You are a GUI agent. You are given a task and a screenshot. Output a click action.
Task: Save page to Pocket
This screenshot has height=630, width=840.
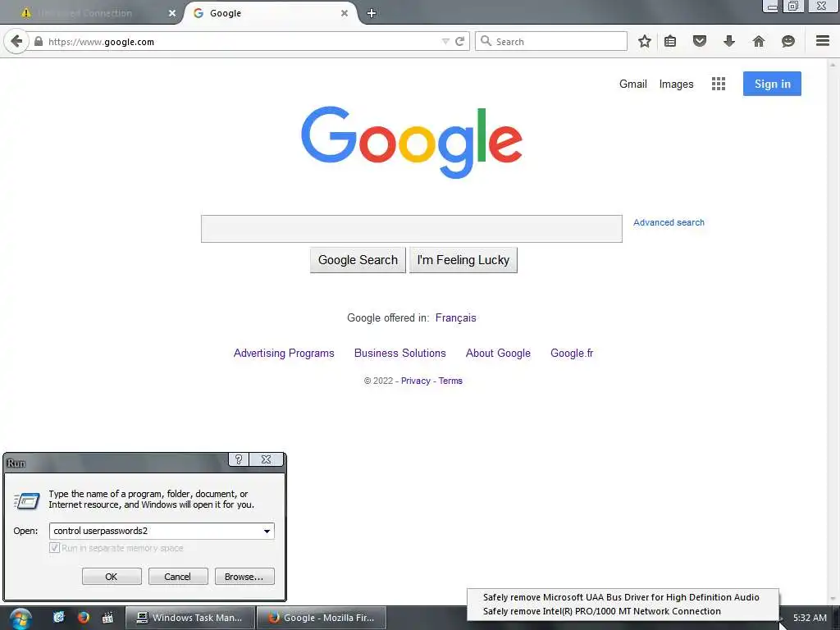click(700, 41)
